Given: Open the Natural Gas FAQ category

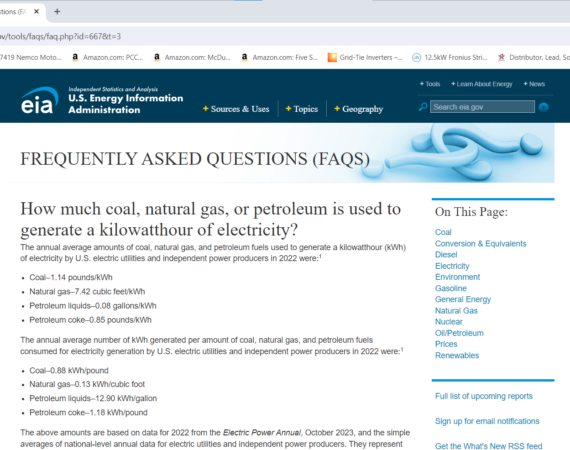Looking at the screenshot, I should [x=456, y=311].
